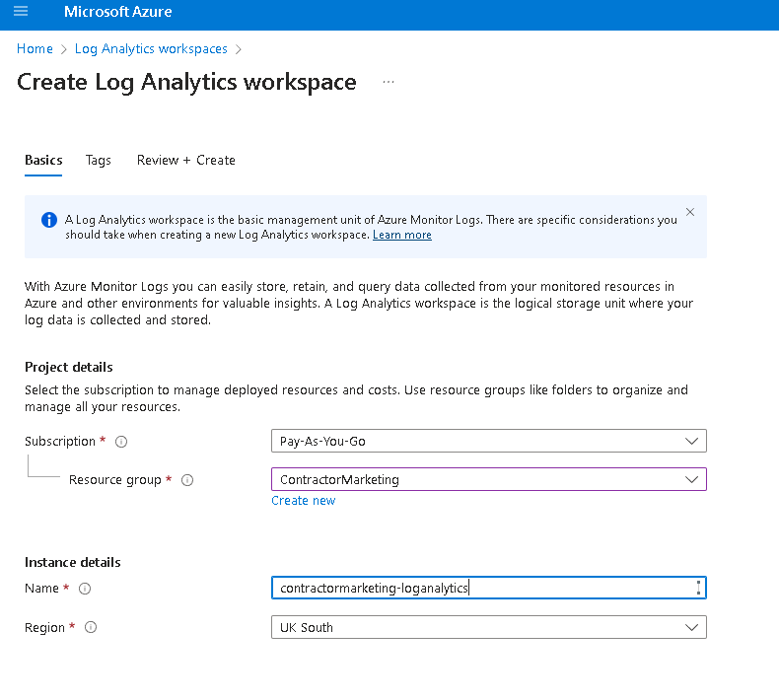
Task: Click the Create Log Analytics workspace title
Action: point(186,83)
